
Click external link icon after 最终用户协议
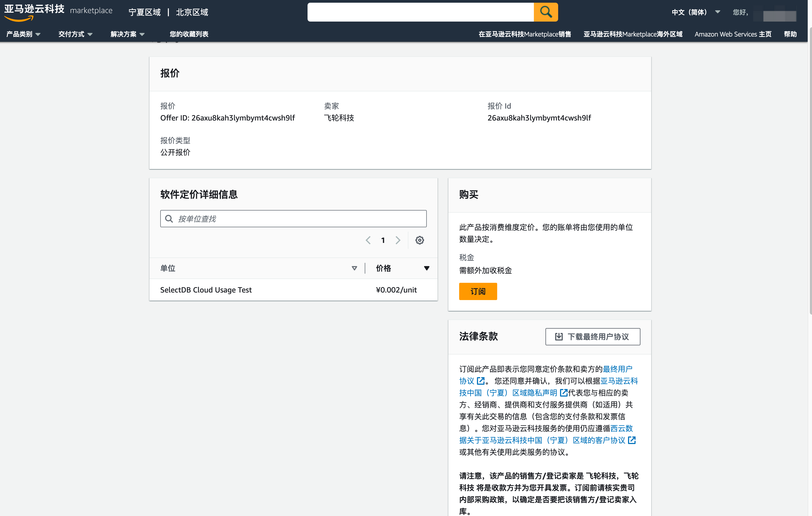click(x=480, y=381)
